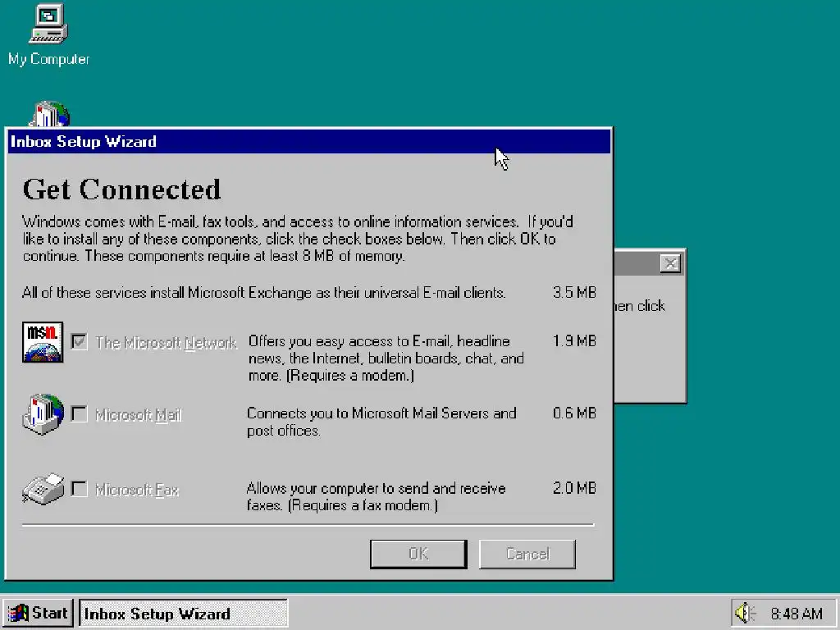Click the Microsoft Fax label

coord(137,490)
